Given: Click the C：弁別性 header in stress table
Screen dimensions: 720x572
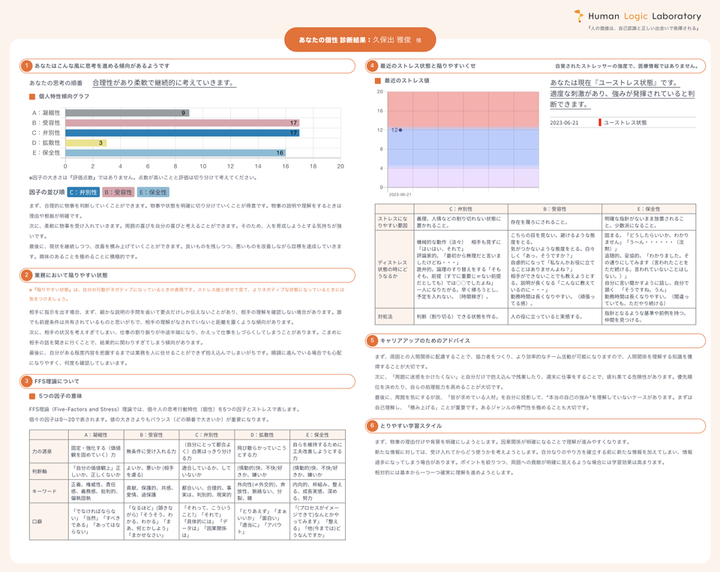Looking at the screenshot, I should click(461, 209).
